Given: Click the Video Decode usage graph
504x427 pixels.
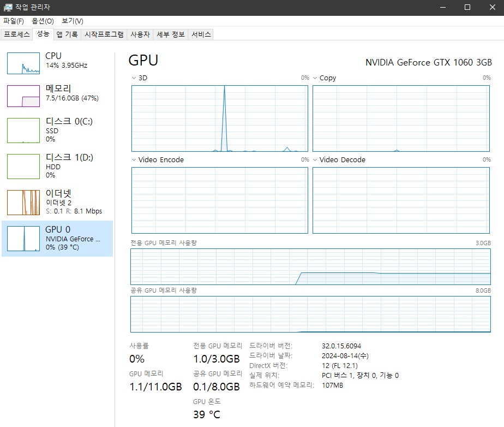Looking at the screenshot, I should [401, 200].
